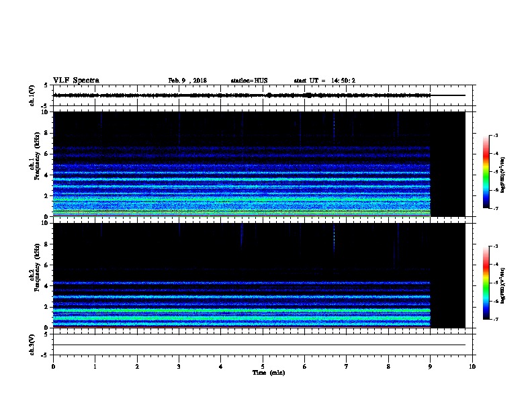The height and width of the screenshot is (411, 532).
Task: Click the time axis tick label "9"
Action: click(430, 366)
